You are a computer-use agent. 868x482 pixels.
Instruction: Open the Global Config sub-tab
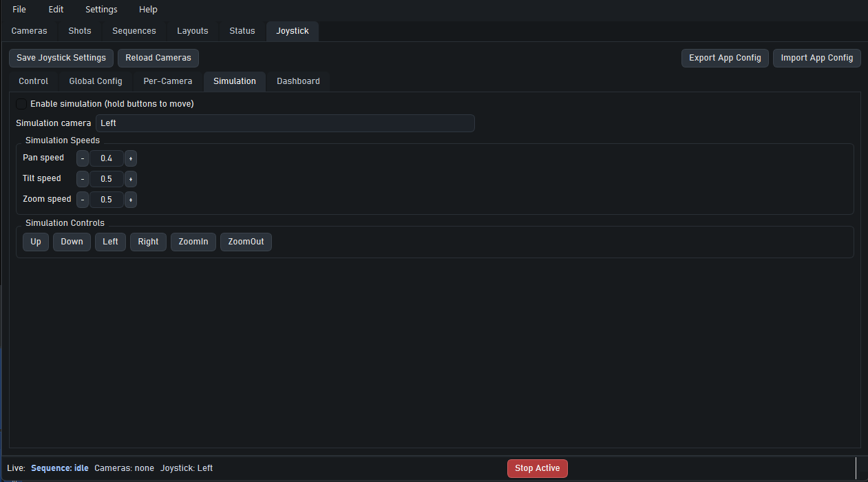point(96,81)
